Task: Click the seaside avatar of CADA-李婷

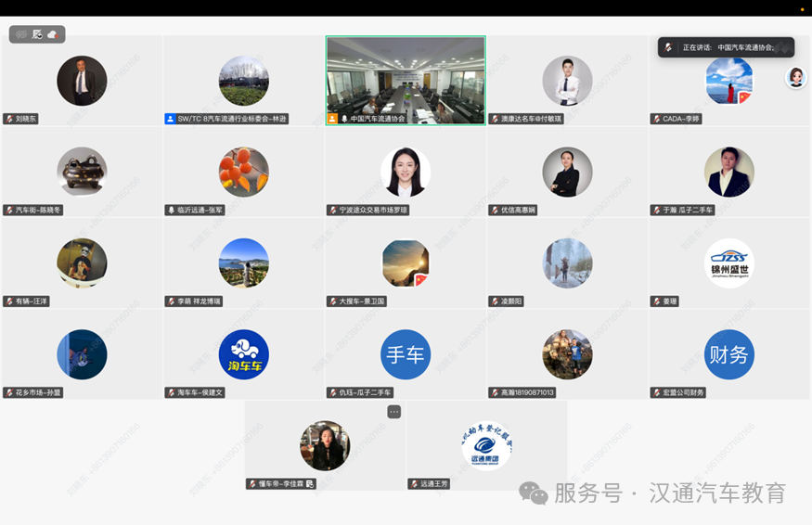Action: tap(729, 81)
